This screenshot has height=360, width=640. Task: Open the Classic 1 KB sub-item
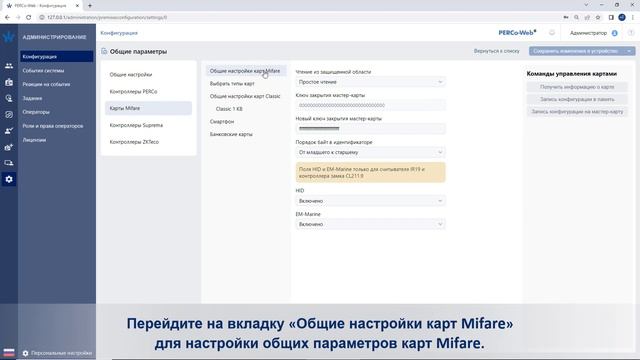(x=229, y=109)
